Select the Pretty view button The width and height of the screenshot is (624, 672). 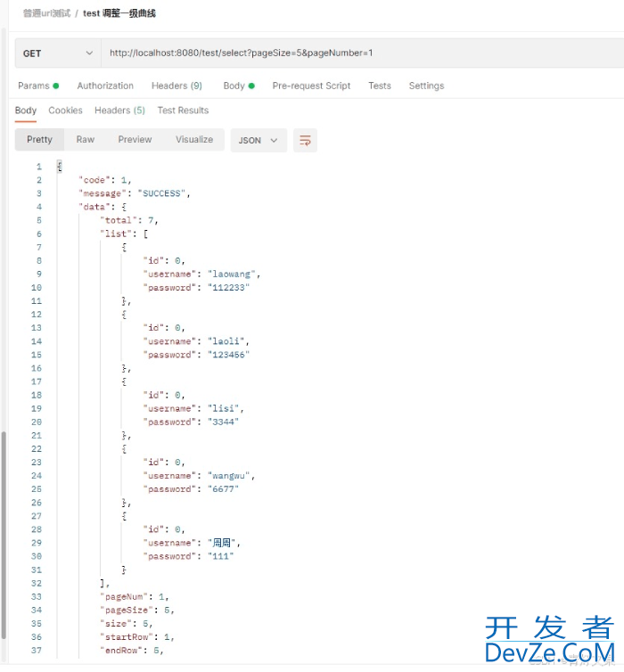[x=39, y=140]
